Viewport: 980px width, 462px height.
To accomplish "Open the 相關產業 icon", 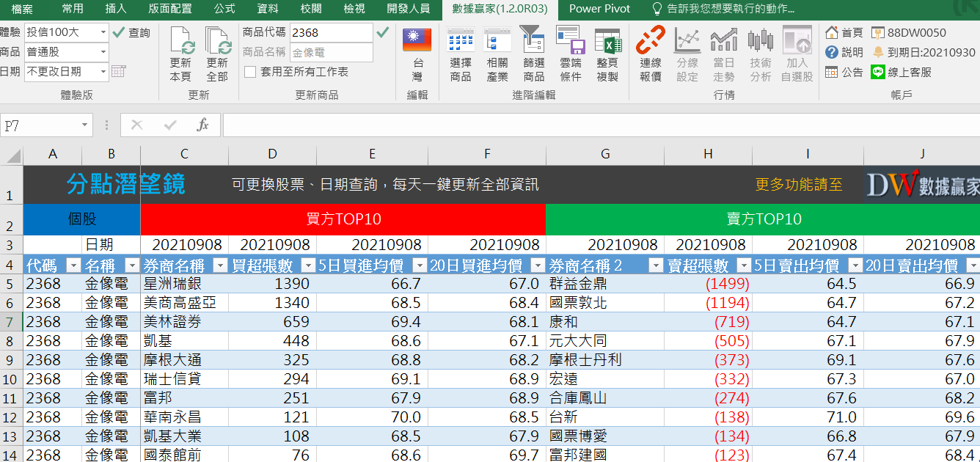I will coord(497,40).
